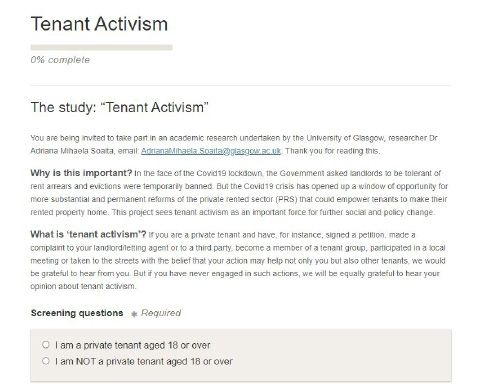Image resolution: width=480 pixels, height=391 pixels.
Task: Click the "Thank you for reading this" sentence
Action: click(x=332, y=151)
